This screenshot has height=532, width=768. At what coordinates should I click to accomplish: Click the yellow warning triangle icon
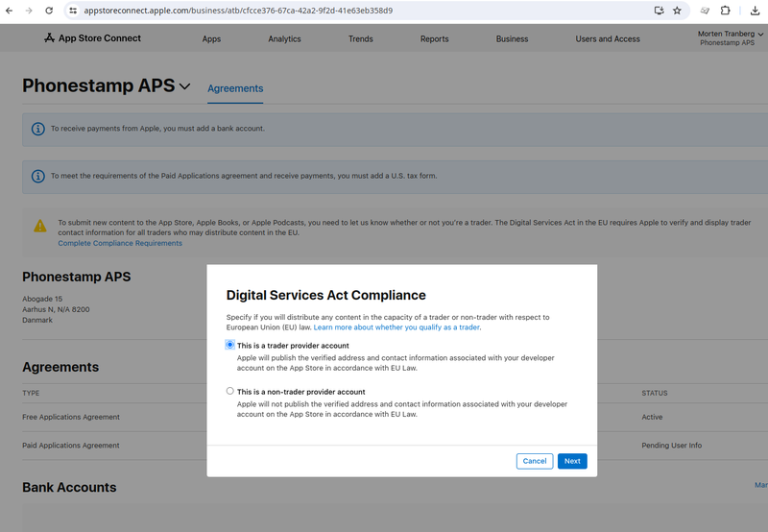[x=40, y=226]
